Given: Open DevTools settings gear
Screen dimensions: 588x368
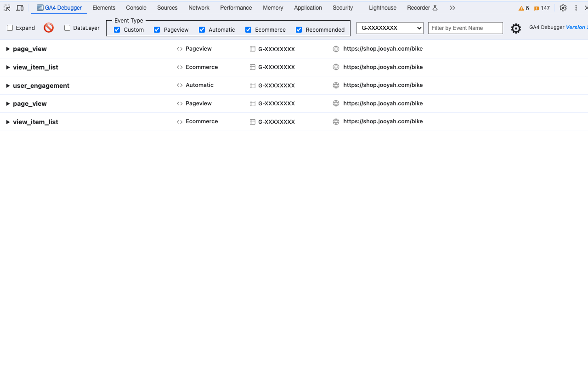Looking at the screenshot, I should pyautogui.click(x=563, y=8).
